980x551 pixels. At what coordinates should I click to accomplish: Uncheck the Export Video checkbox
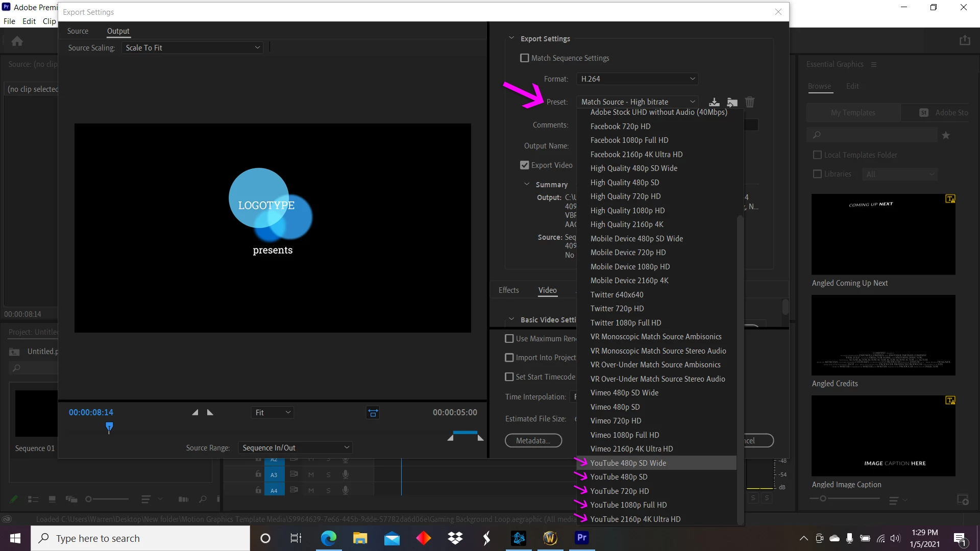[x=524, y=165]
